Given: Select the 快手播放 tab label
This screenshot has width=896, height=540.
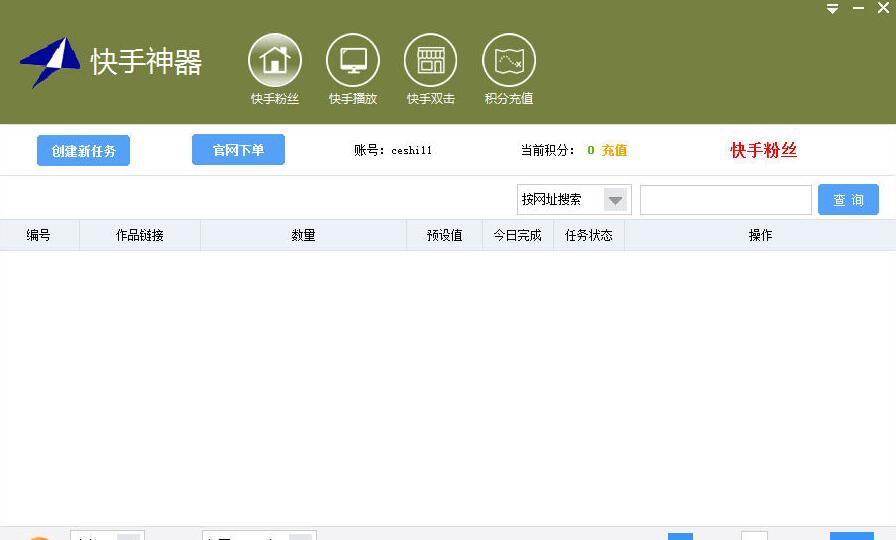Looking at the screenshot, I should point(353,99).
